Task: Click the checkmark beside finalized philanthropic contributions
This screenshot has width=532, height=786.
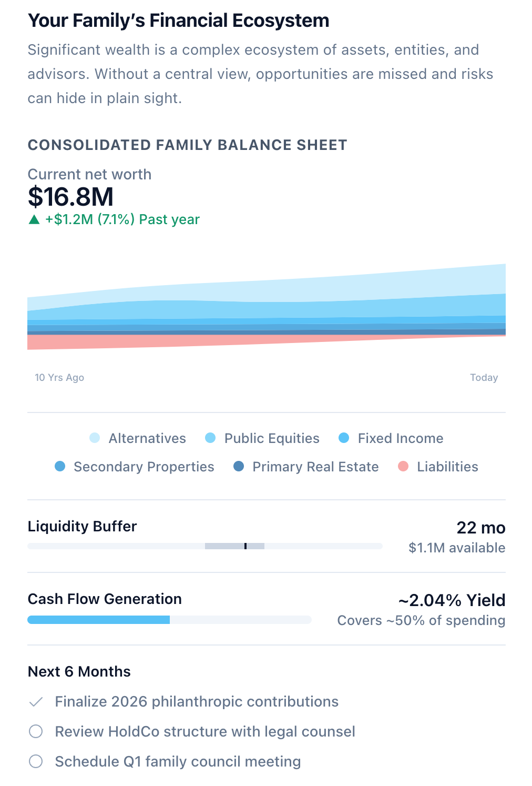Action: 36,701
